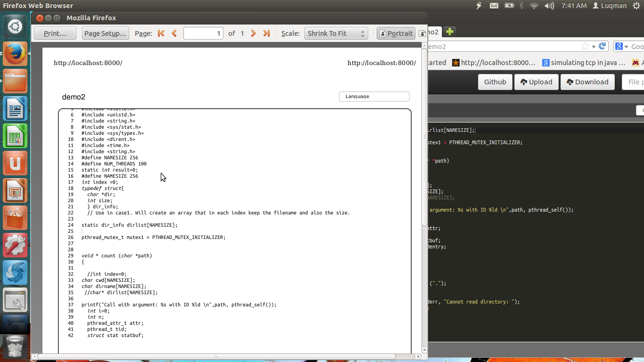The image size is (644, 362).
Task: Select Portrait orientation
Action: click(396, 33)
